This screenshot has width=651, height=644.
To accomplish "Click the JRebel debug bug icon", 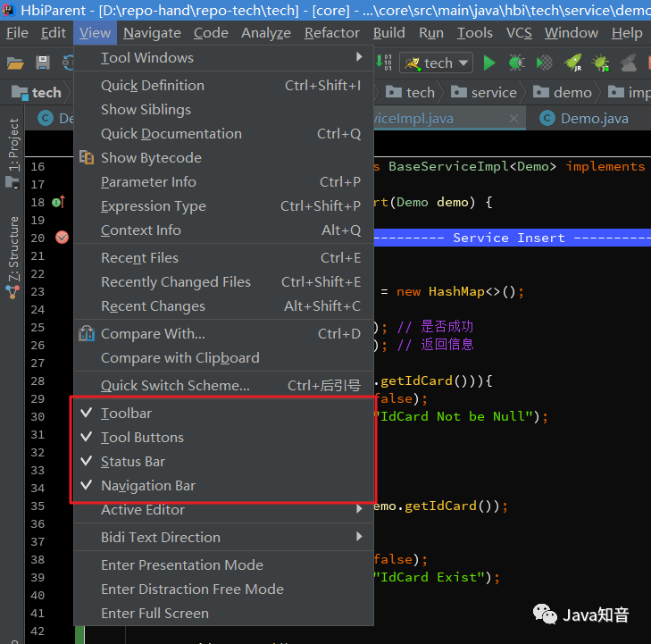I will pos(601,63).
